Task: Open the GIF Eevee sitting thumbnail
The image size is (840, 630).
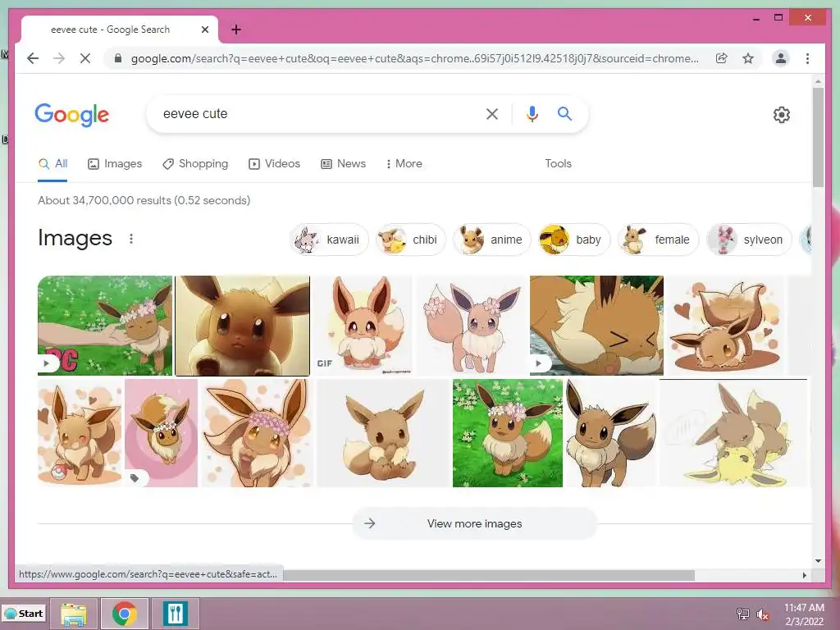Action: [363, 326]
